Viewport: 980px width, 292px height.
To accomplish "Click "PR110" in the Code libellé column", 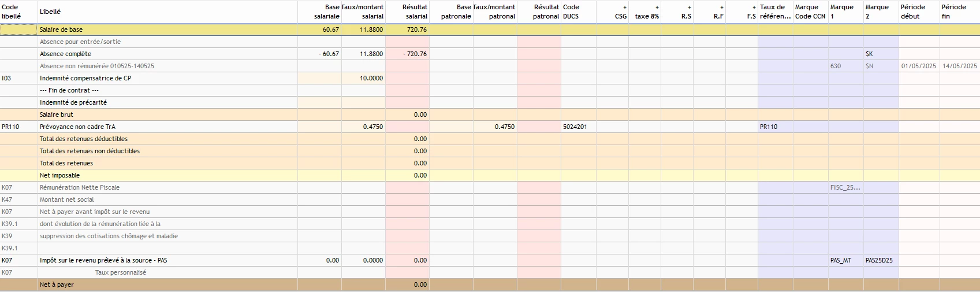I will [x=10, y=127].
